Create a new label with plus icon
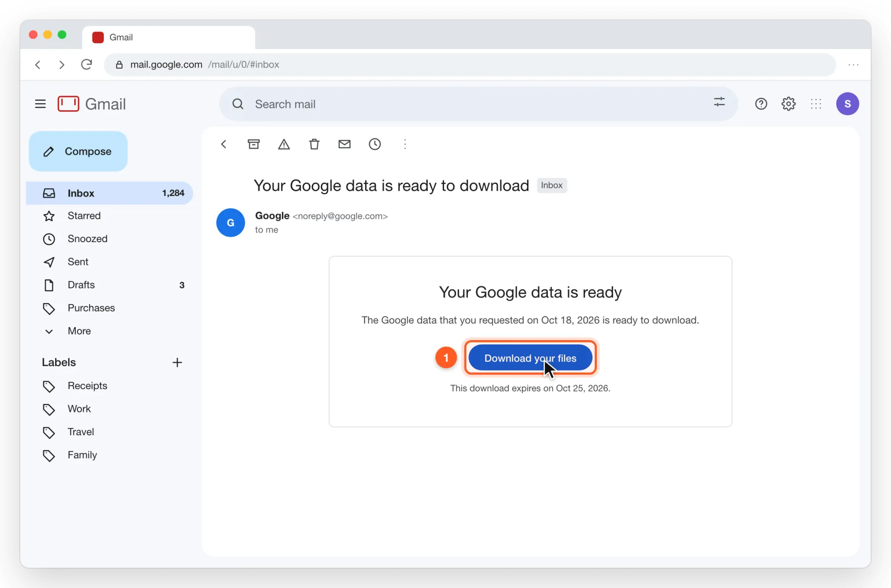Screen dimensions: 891x588 177,363
